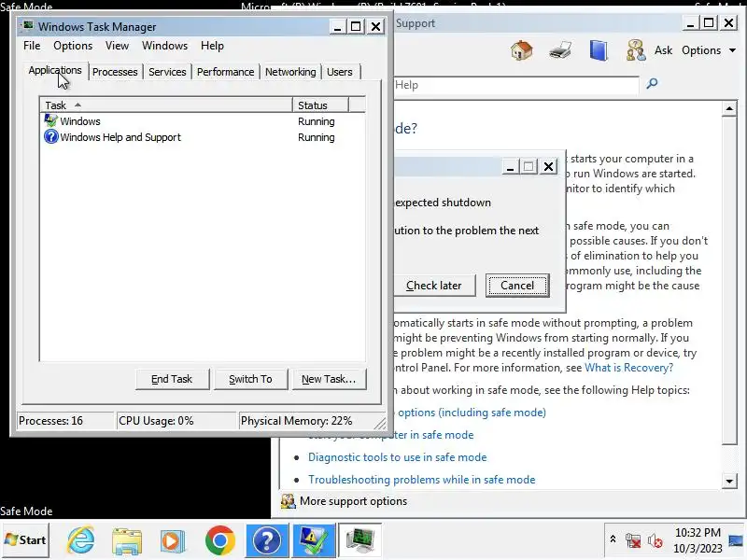Click More support options
The image size is (747, 560).
coord(353,501)
